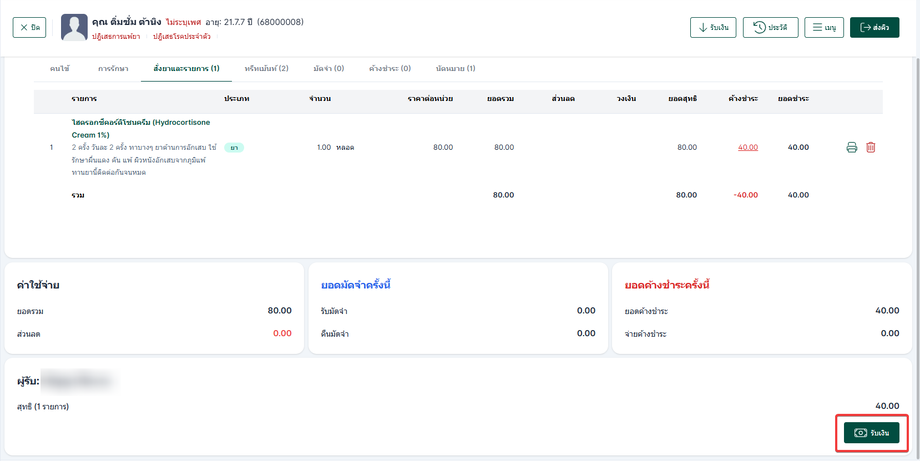Click the ยอดชำระ column header
The width and height of the screenshot is (920, 461).
coord(793,99)
